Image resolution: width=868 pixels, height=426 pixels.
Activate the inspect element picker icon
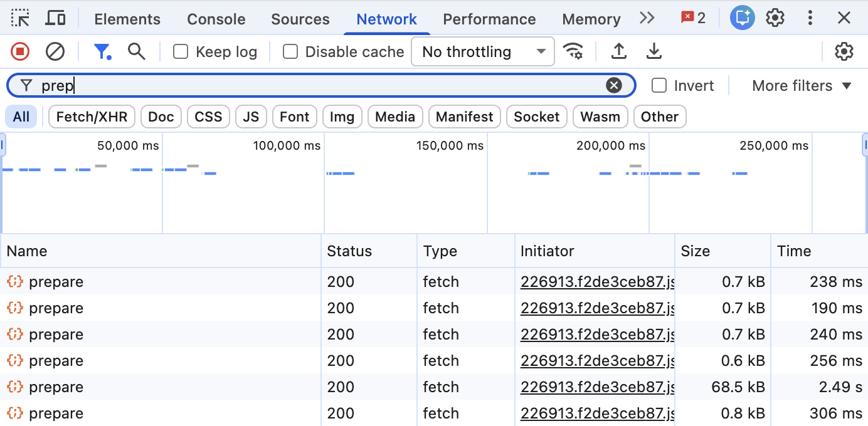tap(21, 18)
